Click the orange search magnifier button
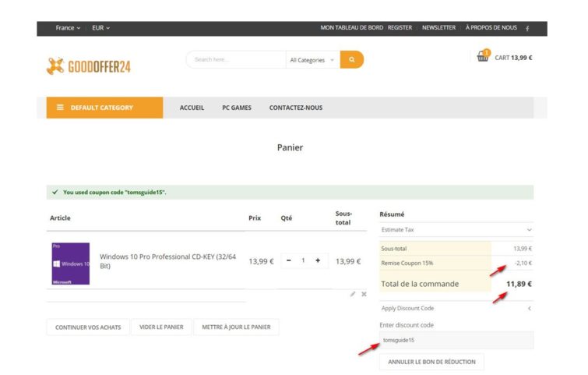The height and width of the screenshot is (375, 588). coord(352,60)
